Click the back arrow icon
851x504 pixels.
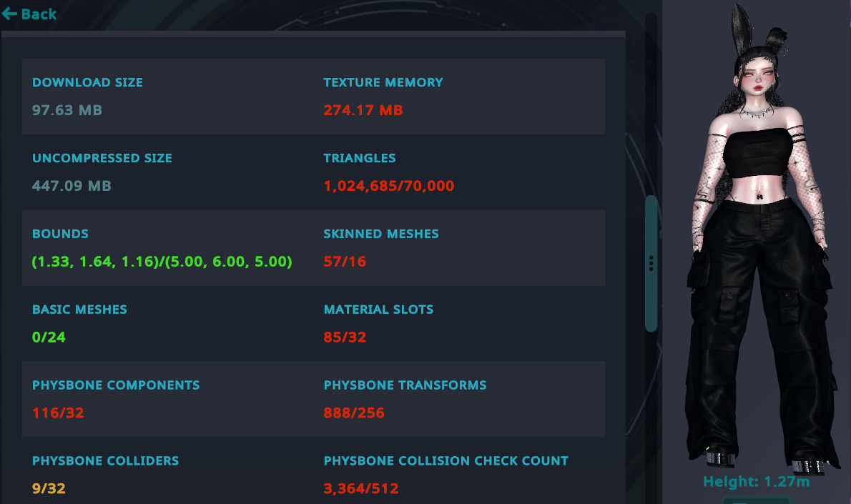pyautogui.click(x=9, y=14)
